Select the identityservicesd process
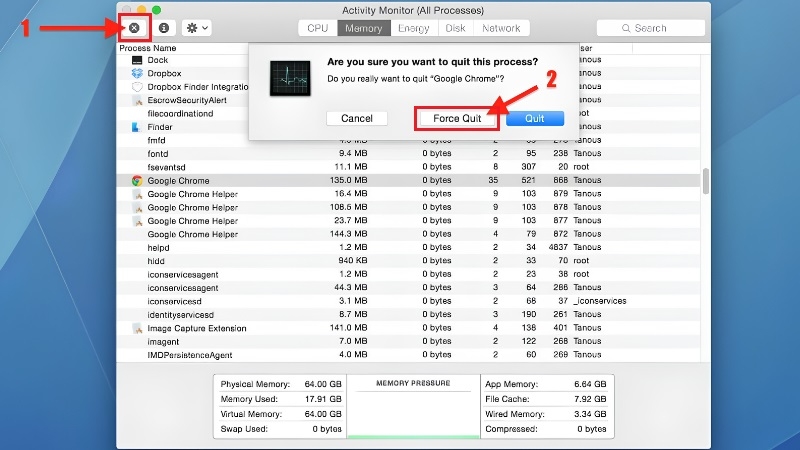Image resolution: width=800 pixels, height=450 pixels. pyautogui.click(x=408, y=315)
